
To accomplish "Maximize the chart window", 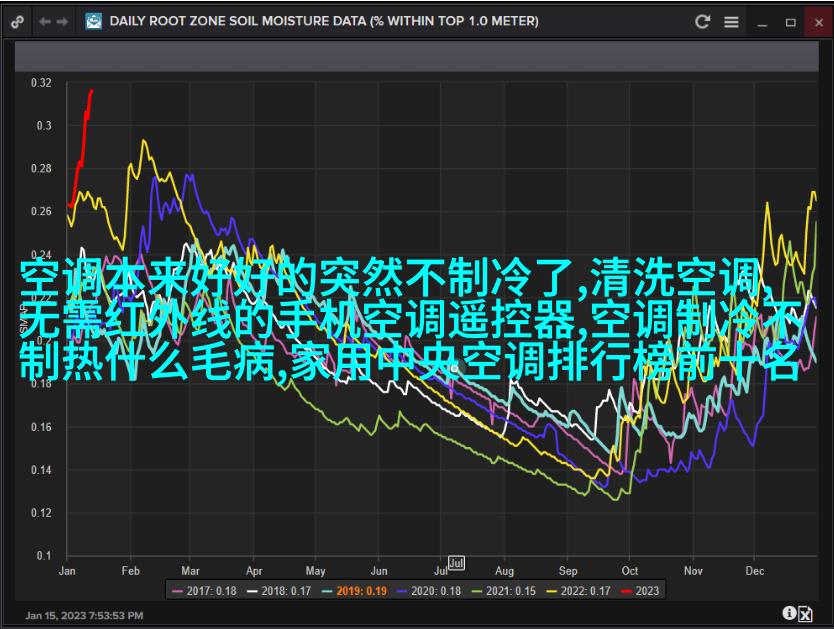I will pos(790,21).
